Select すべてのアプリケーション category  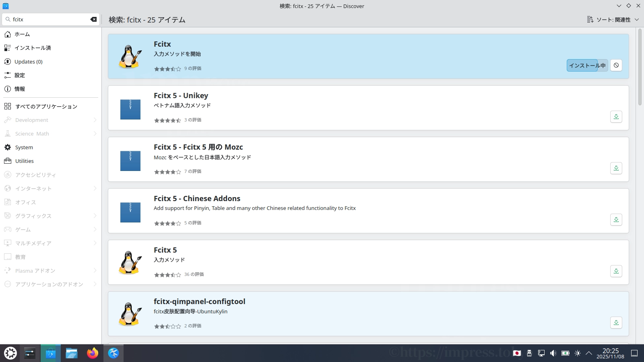[x=51, y=106]
